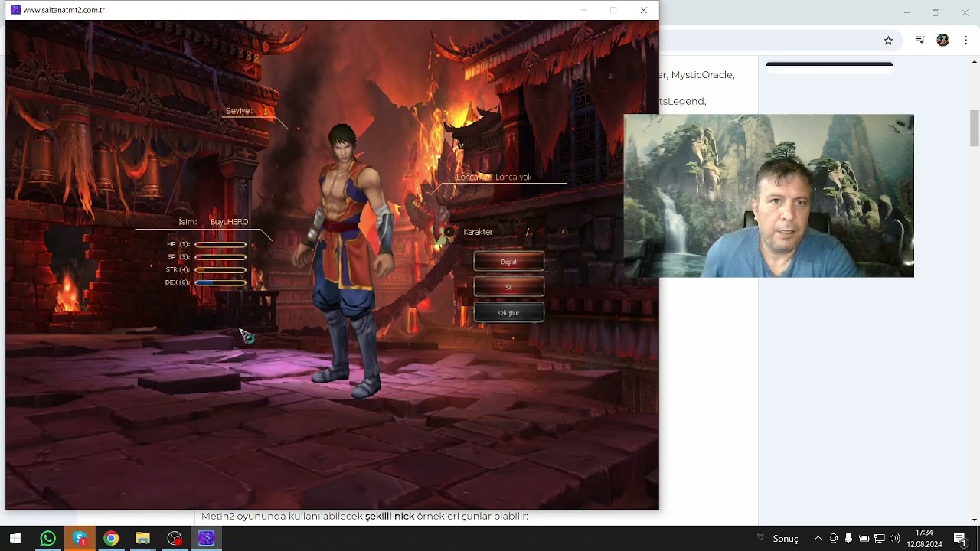This screenshot has height=551, width=980.
Task: Click the 'şekilli nick' bold text
Action: [390, 517]
